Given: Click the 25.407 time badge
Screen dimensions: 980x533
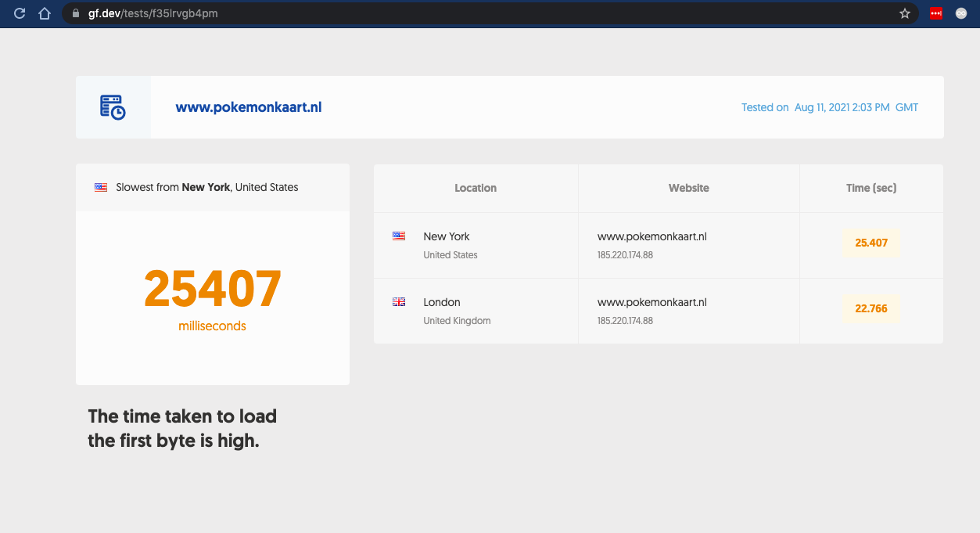Looking at the screenshot, I should click(x=871, y=243).
